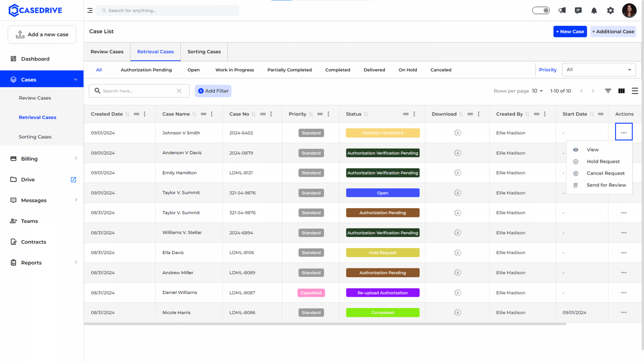Image resolution: width=644 pixels, height=362 pixels.
Task: Click Add a new case button
Action: [42, 34]
